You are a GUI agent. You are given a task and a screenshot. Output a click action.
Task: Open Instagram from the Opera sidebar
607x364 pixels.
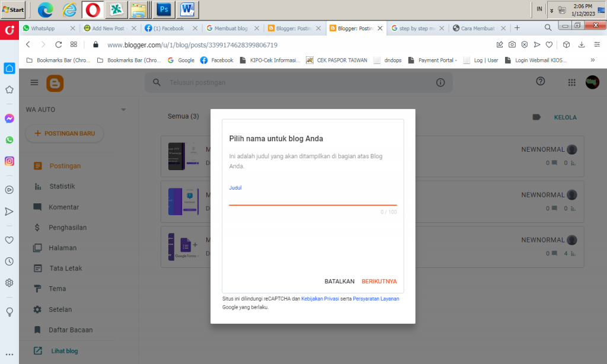pyautogui.click(x=9, y=161)
